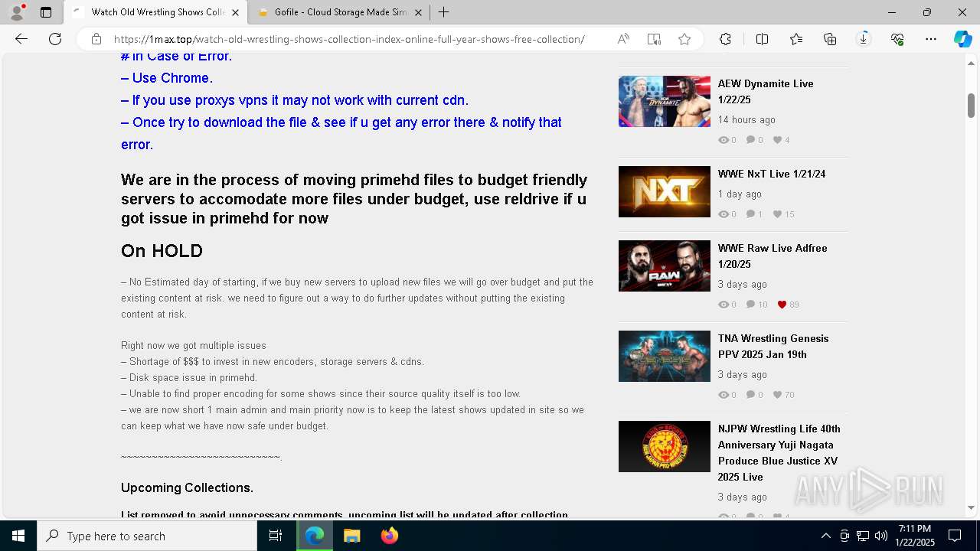The image size is (980, 551).
Task: Open a new tab
Action: pos(444,12)
